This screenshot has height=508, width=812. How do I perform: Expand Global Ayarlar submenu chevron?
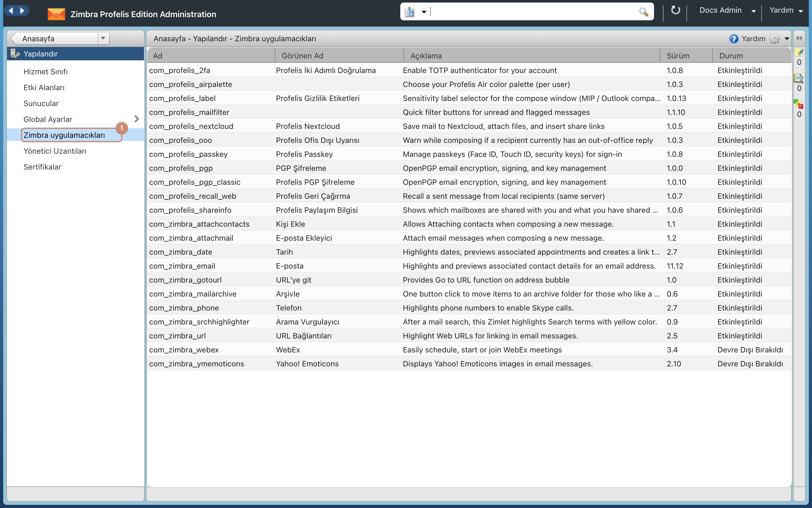coord(137,119)
